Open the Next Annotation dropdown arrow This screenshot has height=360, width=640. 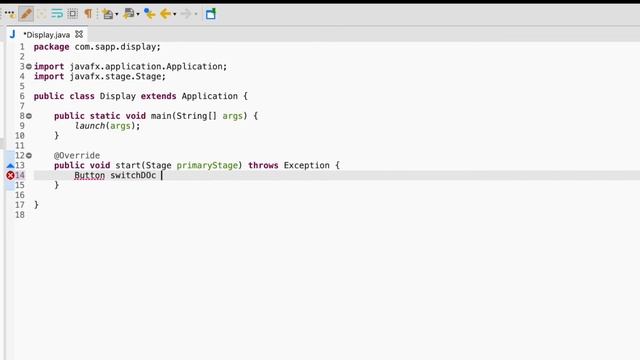coord(117,14)
